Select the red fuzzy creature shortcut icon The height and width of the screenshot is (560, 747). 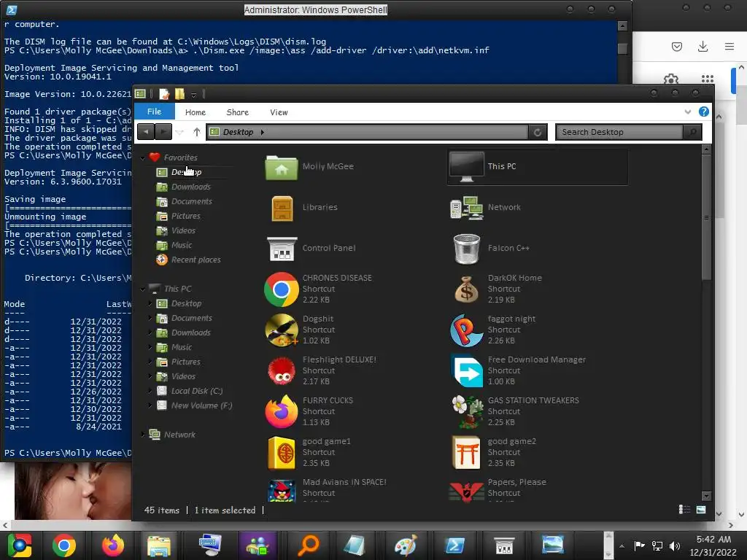click(x=282, y=371)
